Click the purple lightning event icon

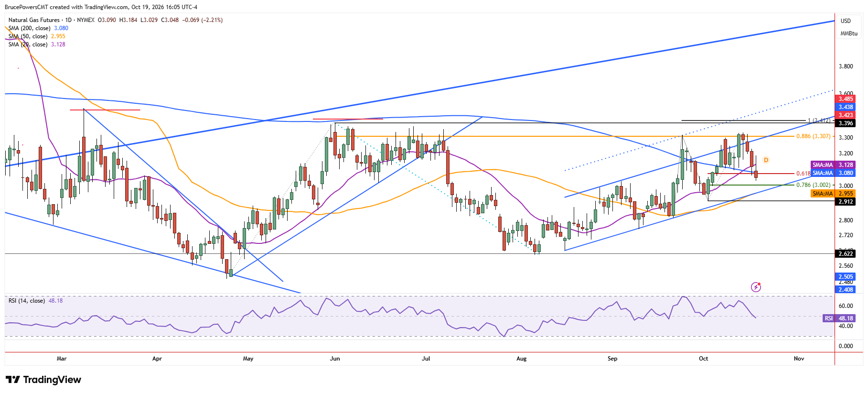[x=756, y=287]
